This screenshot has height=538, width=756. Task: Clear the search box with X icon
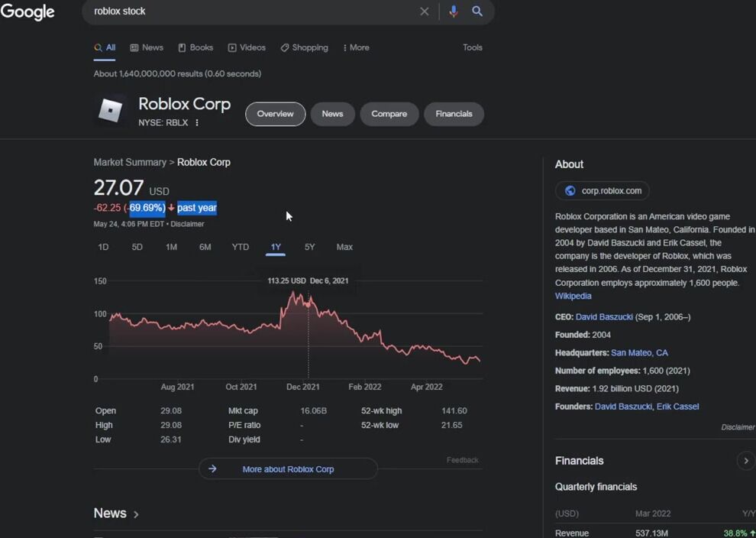point(425,11)
